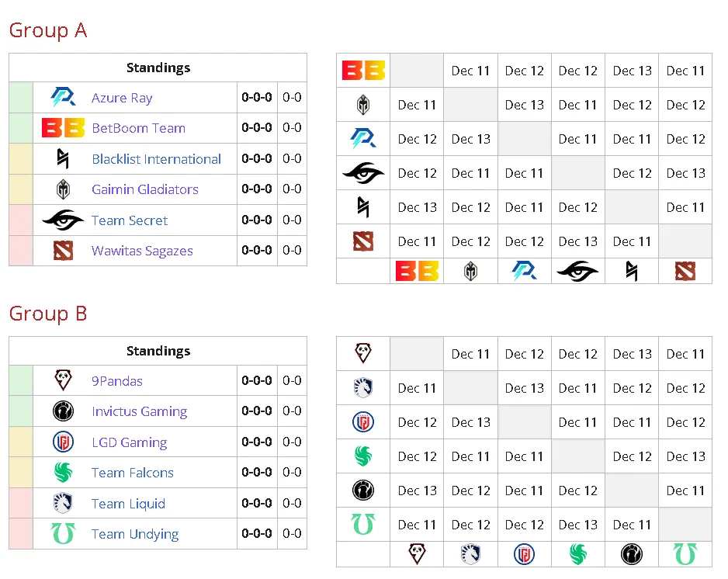This screenshot has width=728, height=579.
Task: Click the Team Falcons logo in Group B standings
Action: point(63,472)
